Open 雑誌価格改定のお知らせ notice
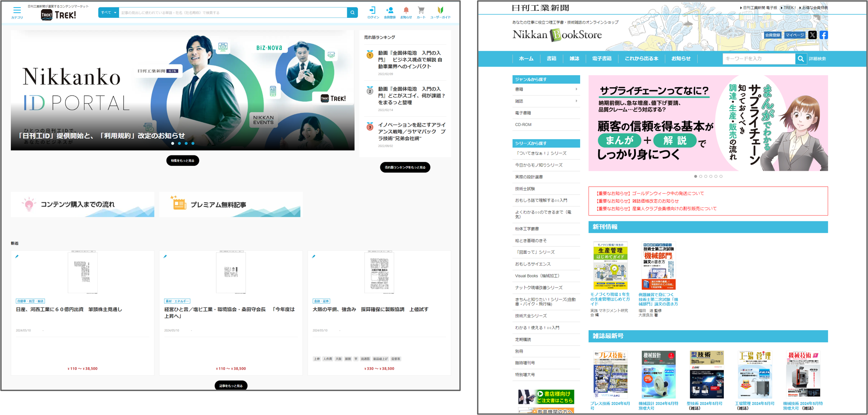 point(637,201)
